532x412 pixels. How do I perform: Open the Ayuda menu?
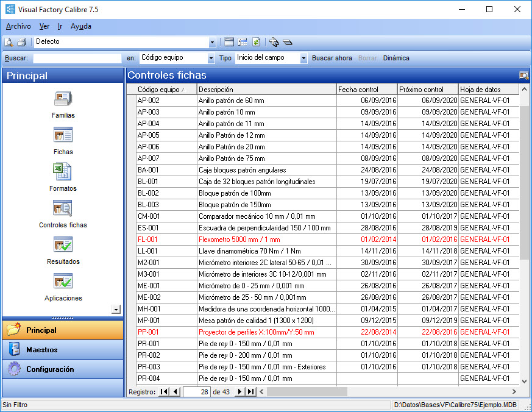tap(81, 26)
